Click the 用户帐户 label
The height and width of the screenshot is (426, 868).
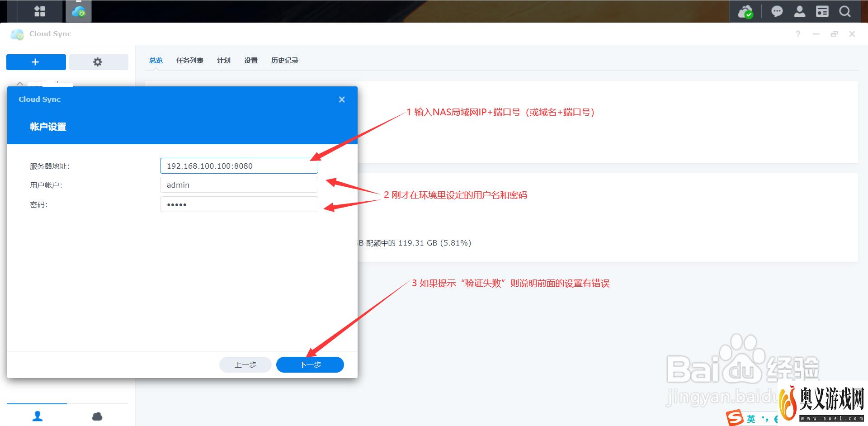click(x=46, y=185)
